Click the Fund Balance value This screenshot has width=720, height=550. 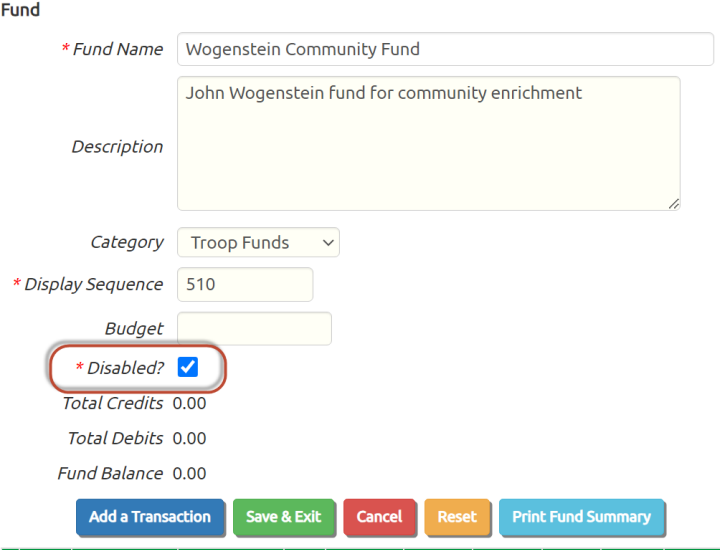pyautogui.click(x=189, y=474)
